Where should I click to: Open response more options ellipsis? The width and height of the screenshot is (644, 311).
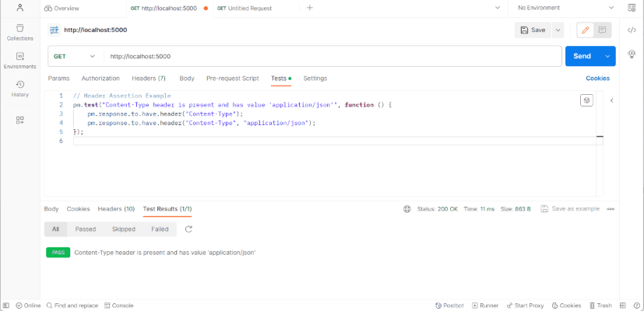[611, 209]
